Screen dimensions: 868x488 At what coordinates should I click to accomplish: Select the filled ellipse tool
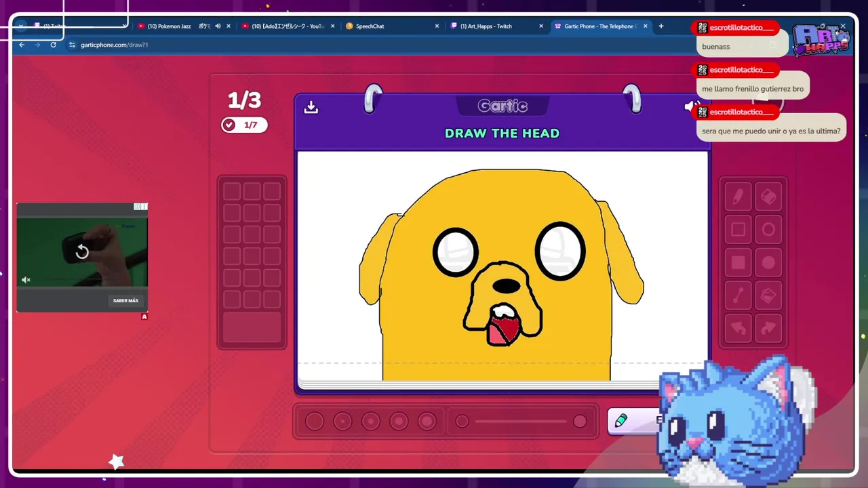768,263
